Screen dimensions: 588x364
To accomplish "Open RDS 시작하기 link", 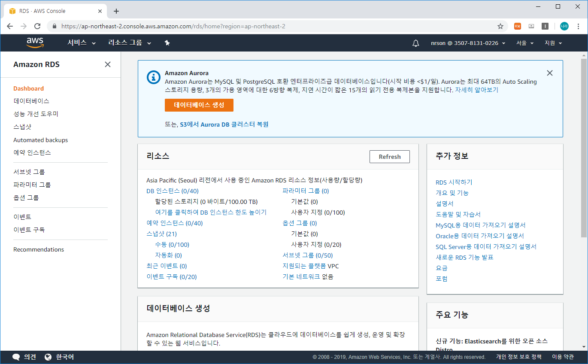I will 454,182.
